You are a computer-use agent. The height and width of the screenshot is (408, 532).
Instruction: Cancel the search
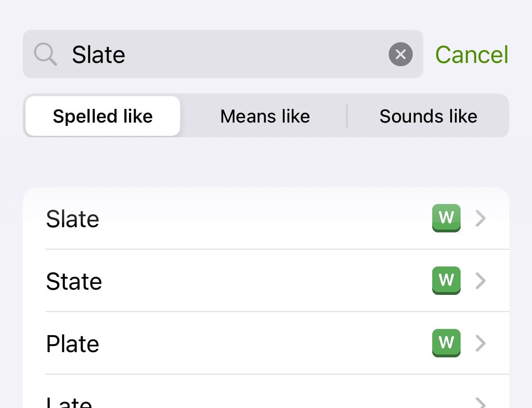pyautogui.click(x=471, y=54)
